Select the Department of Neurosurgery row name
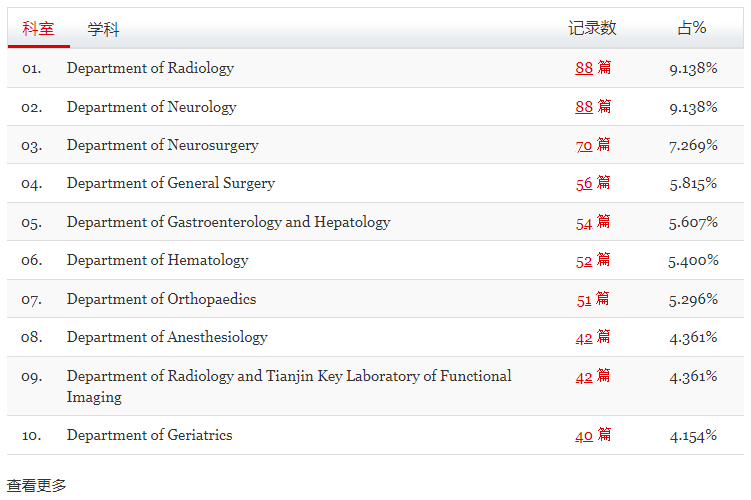This screenshot has width=751, height=500. pos(162,145)
